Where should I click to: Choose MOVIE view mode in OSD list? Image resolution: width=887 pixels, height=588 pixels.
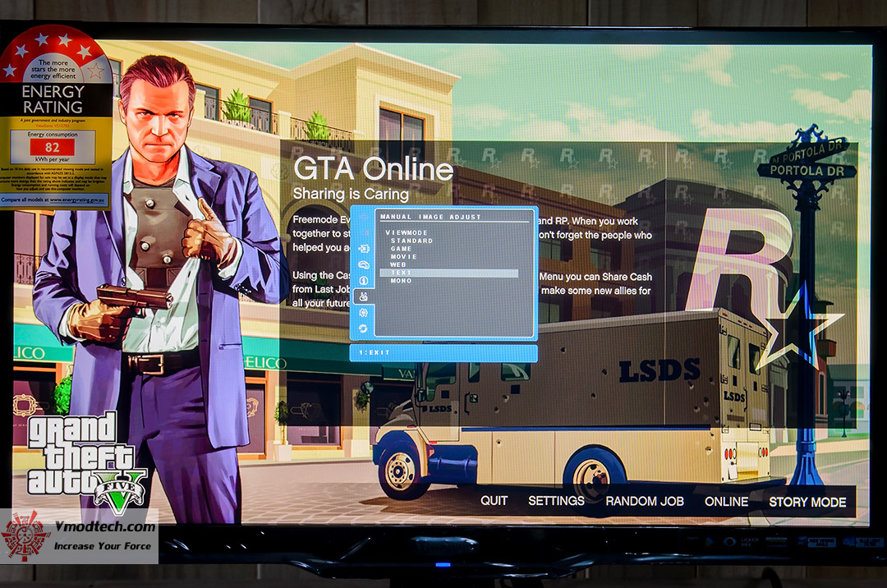pyautogui.click(x=404, y=257)
